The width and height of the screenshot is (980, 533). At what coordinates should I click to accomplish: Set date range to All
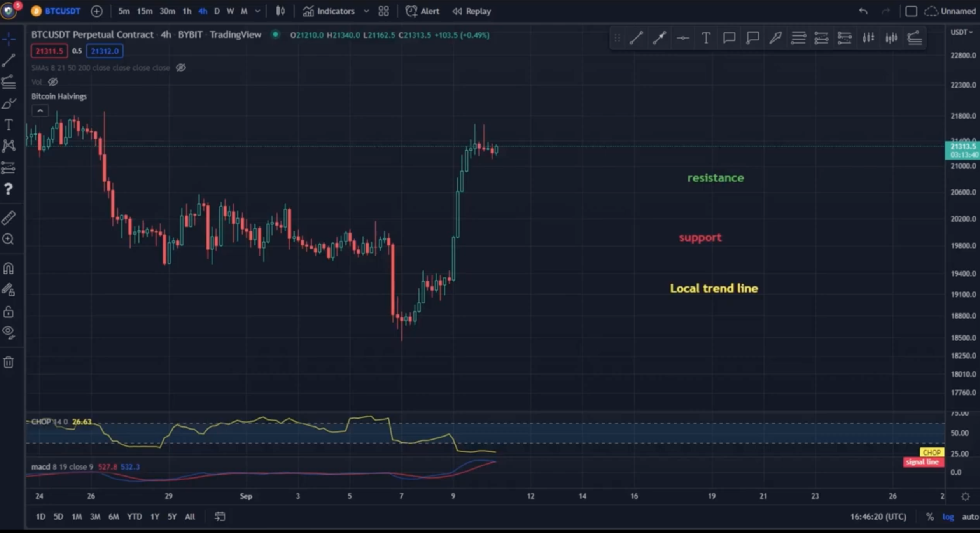coord(190,517)
